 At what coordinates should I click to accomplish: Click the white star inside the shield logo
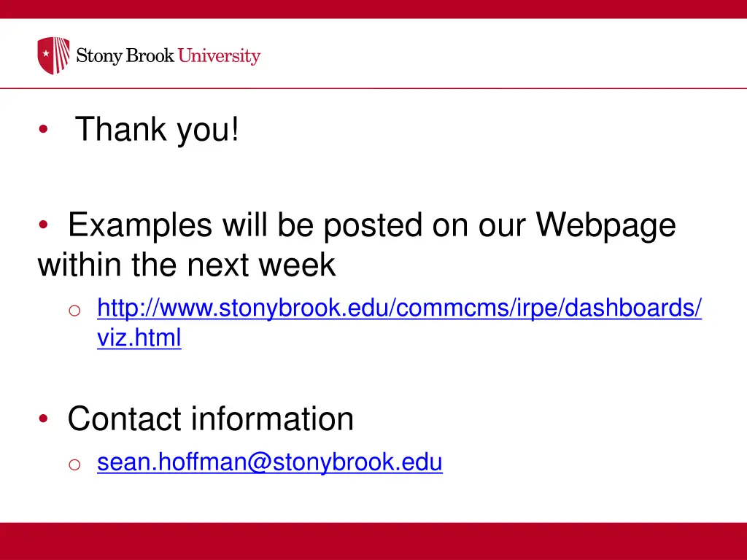[x=46, y=53]
